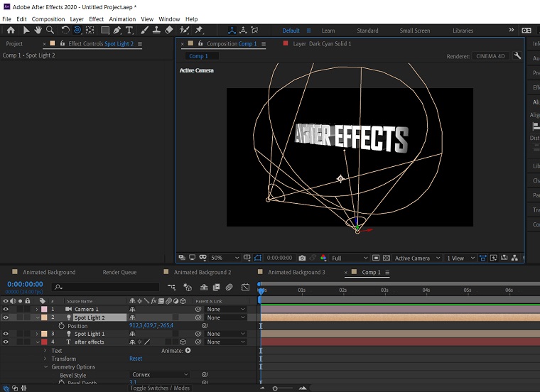Toggle visibility of Spot Light 1 layer
This screenshot has width=540, height=392.
point(6,334)
